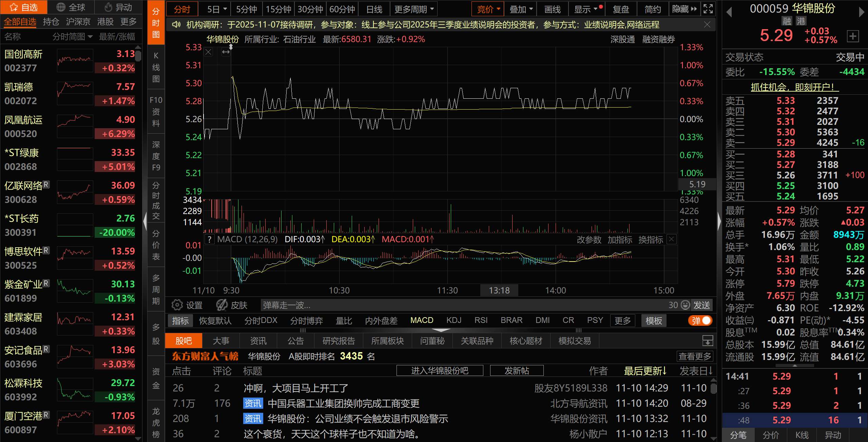
Task: Open the 更多周期 dropdown
Action: pyautogui.click(x=414, y=9)
